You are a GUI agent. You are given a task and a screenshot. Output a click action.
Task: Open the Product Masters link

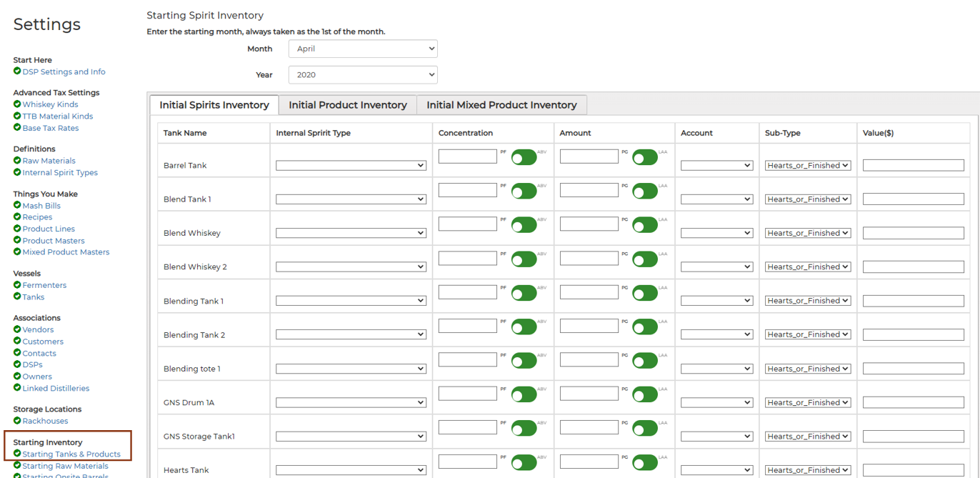(54, 241)
